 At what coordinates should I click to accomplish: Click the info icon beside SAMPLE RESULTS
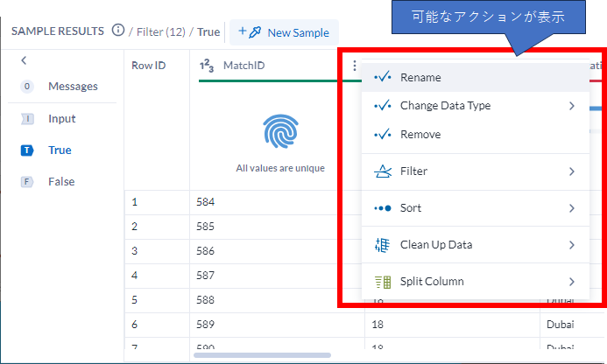pos(118,31)
